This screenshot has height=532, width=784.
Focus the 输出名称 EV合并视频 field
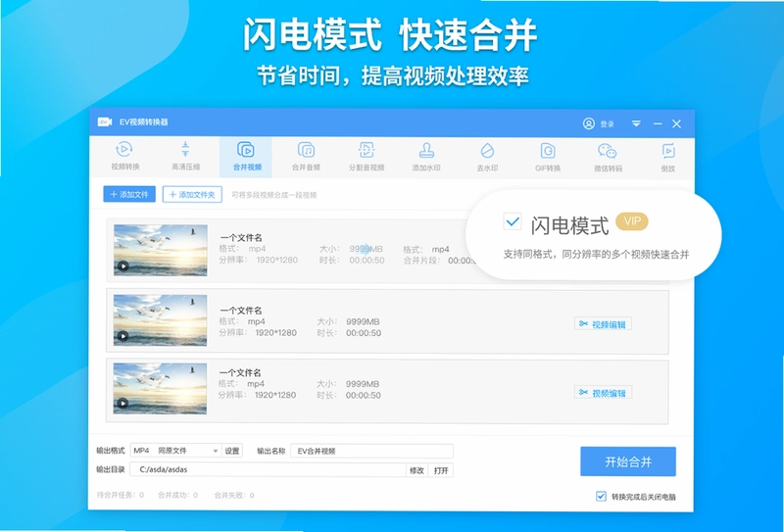[372, 451]
